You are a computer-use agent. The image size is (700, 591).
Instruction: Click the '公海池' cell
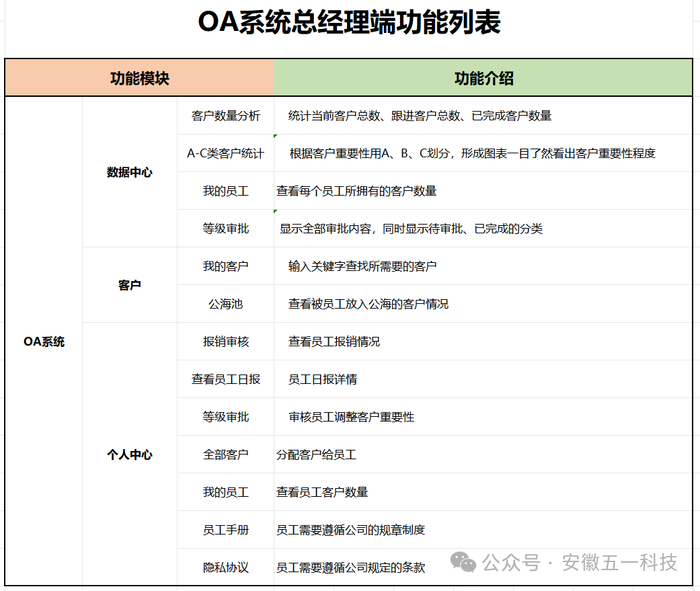coord(226,304)
